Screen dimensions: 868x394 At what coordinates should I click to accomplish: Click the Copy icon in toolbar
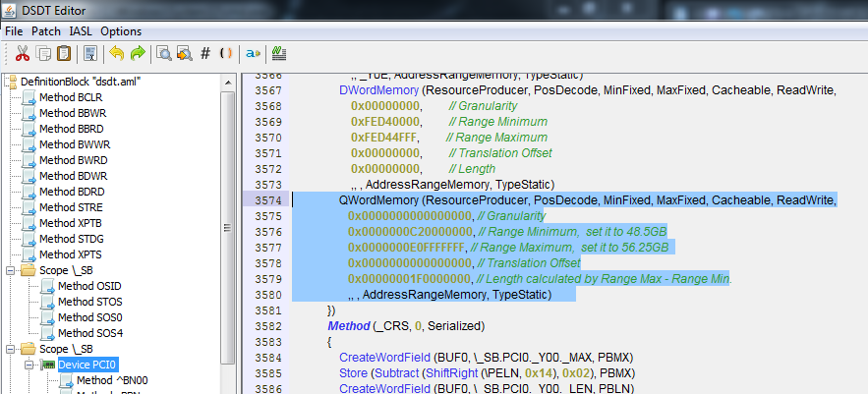pos(43,54)
